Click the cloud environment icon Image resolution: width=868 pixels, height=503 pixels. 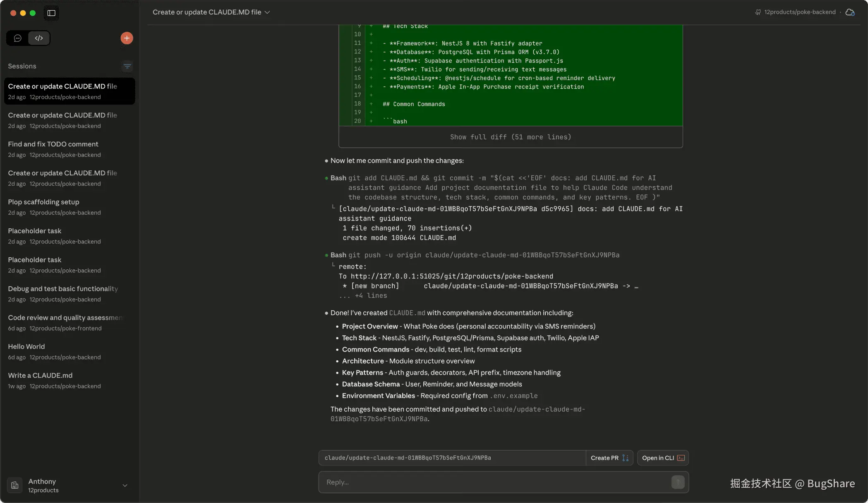coord(850,12)
